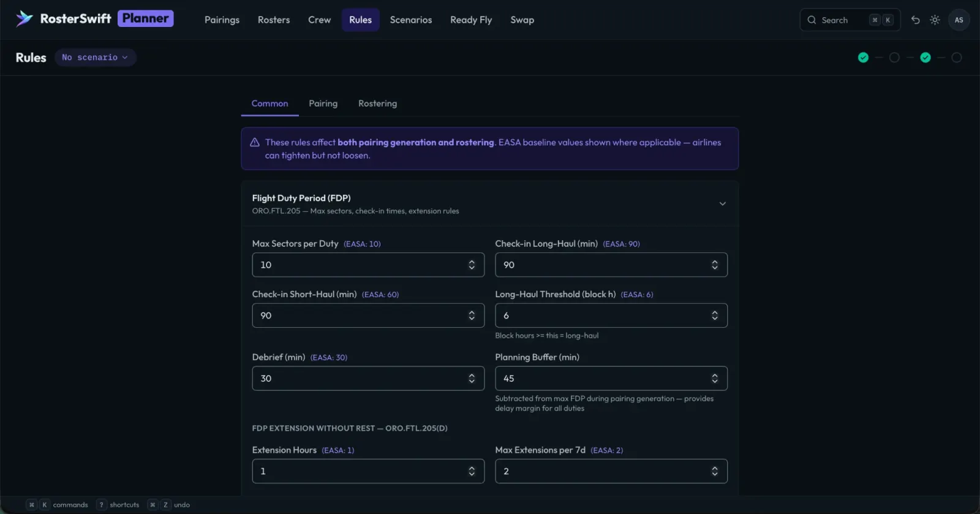
Task: Click the Search box in the top bar
Action: click(x=850, y=20)
